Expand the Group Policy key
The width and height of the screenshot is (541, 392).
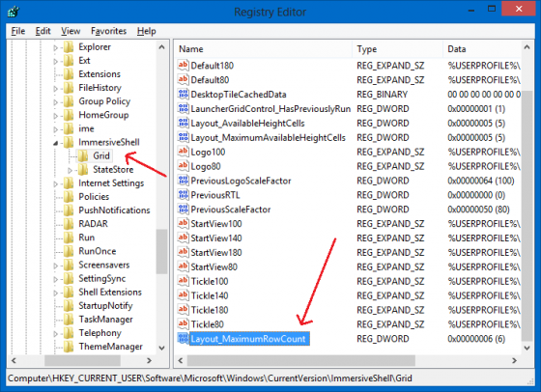(x=55, y=102)
